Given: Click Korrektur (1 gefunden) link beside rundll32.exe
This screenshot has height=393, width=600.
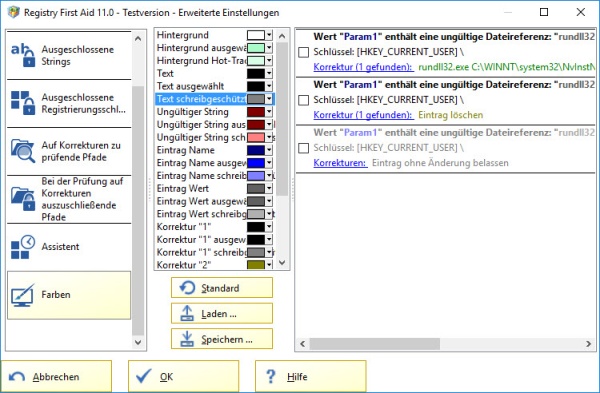Looking at the screenshot, I should click(363, 67).
